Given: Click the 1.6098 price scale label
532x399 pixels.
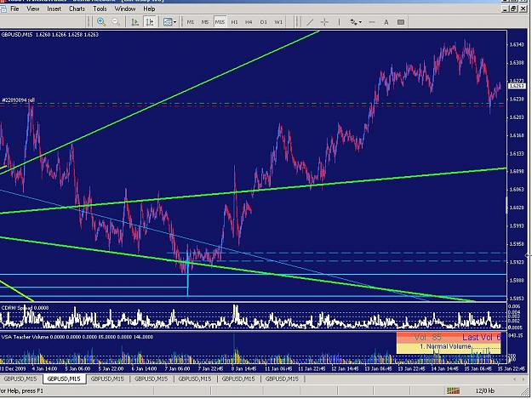Looking at the screenshot, I should (x=517, y=172).
